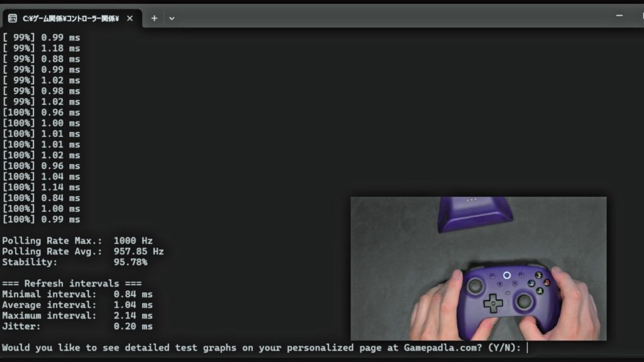Click the '[ 99%] 0.88 ms' line

41,59
